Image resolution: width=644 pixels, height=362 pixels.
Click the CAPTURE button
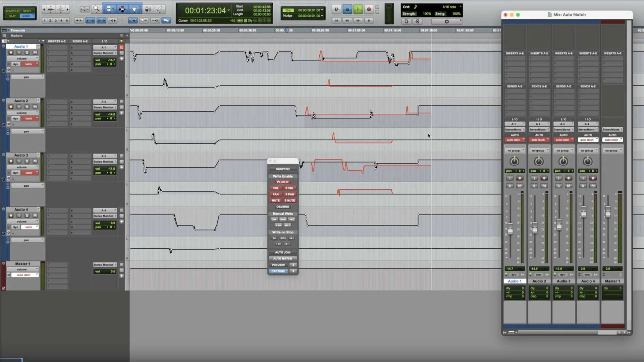click(278, 271)
